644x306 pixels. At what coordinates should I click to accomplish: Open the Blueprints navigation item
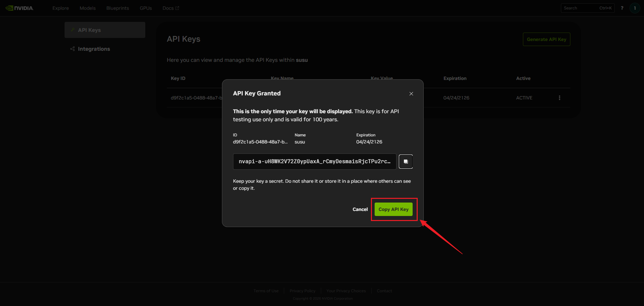(117, 8)
